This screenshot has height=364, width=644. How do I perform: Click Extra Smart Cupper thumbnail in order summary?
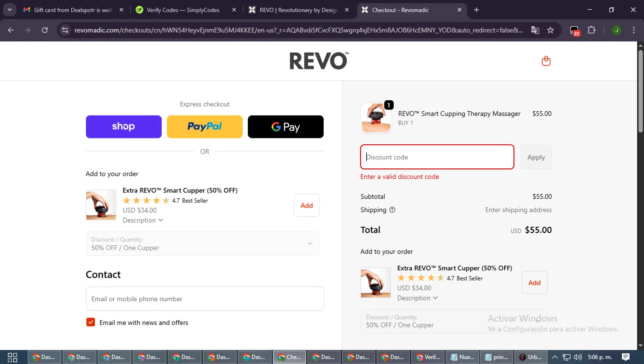pyautogui.click(x=376, y=283)
